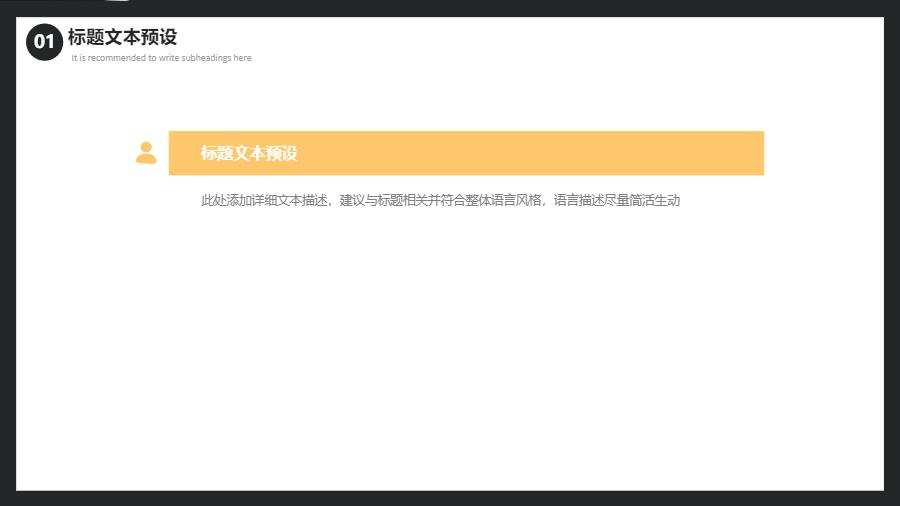Click the dark strip above the slide
Viewport: 900px width, 506px height.
tap(450, 8)
